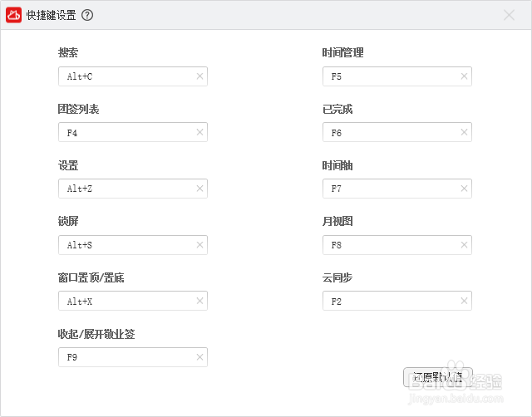Image resolution: width=532 pixels, height=417 pixels.
Task: Clear the 收起/展开敬业签 shortcut F9
Action: click(x=199, y=357)
